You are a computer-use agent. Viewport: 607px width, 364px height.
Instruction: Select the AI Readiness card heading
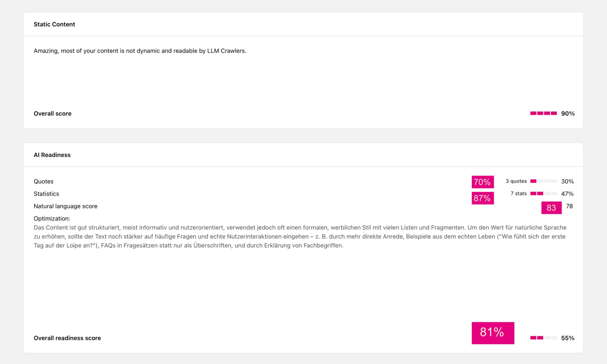[x=52, y=155]
